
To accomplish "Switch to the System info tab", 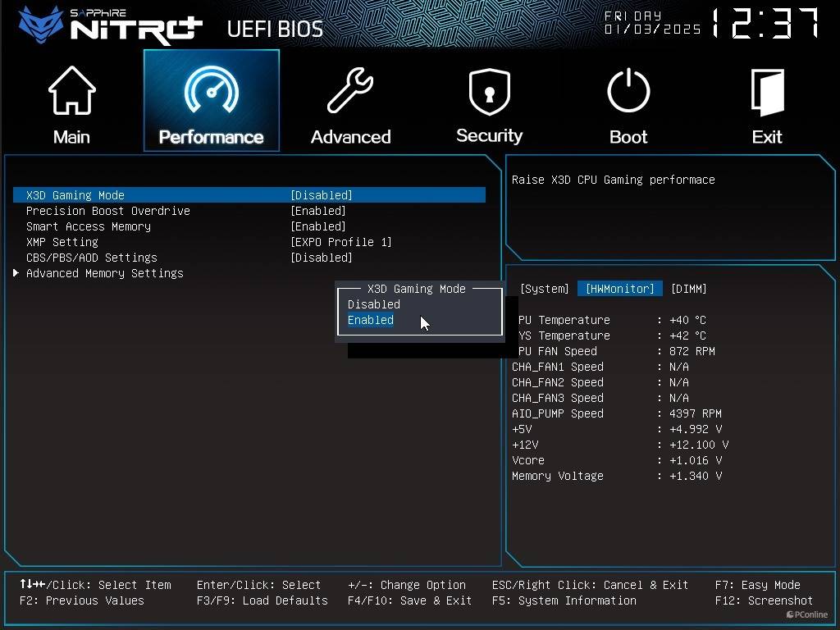I will tap(544, 289).
